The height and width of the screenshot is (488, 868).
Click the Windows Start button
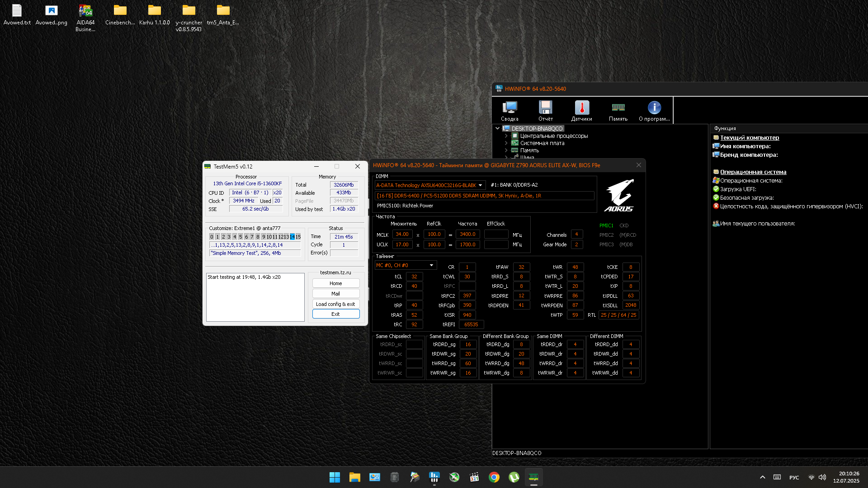point(335,477)
